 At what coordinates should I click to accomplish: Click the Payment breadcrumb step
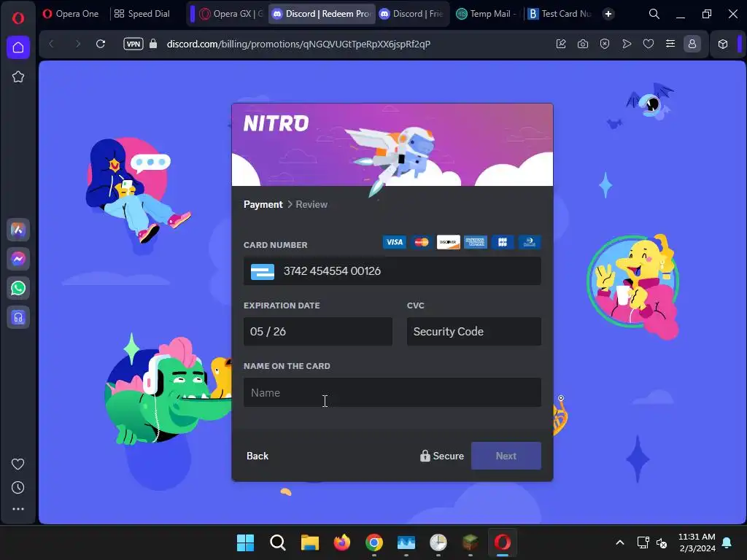[263, 204]
